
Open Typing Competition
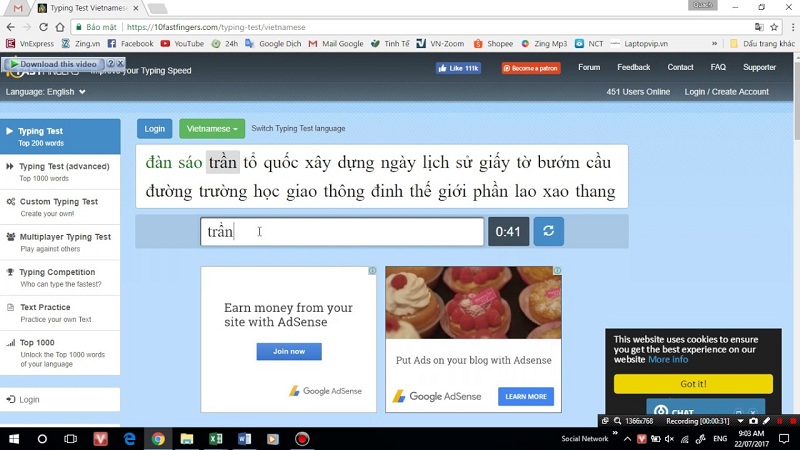60,278
